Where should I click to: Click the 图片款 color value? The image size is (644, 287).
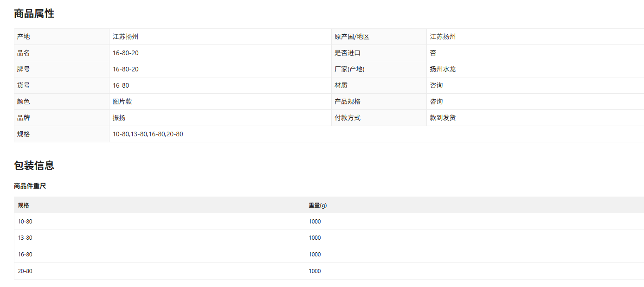[122, 102]
